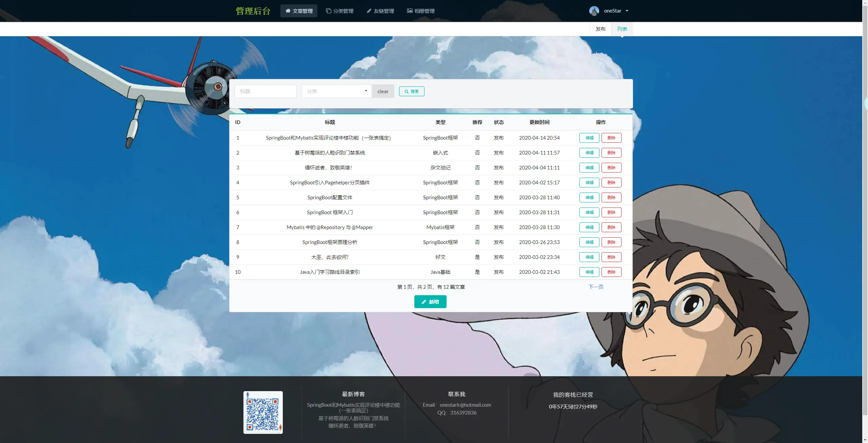
Task: Click 删除 for 大圣，此去欲何? row
Action: point(611,257)
